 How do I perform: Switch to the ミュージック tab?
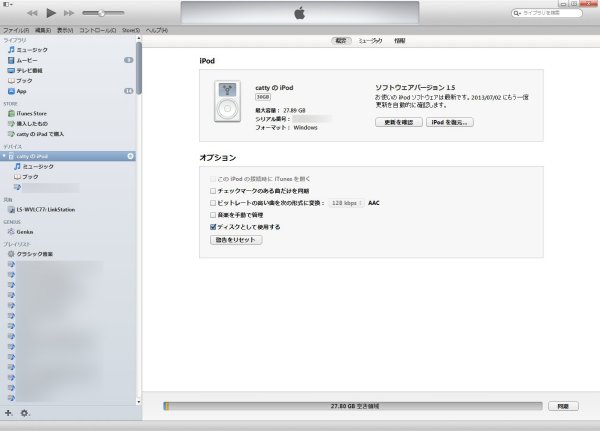[x=370, y=41]
